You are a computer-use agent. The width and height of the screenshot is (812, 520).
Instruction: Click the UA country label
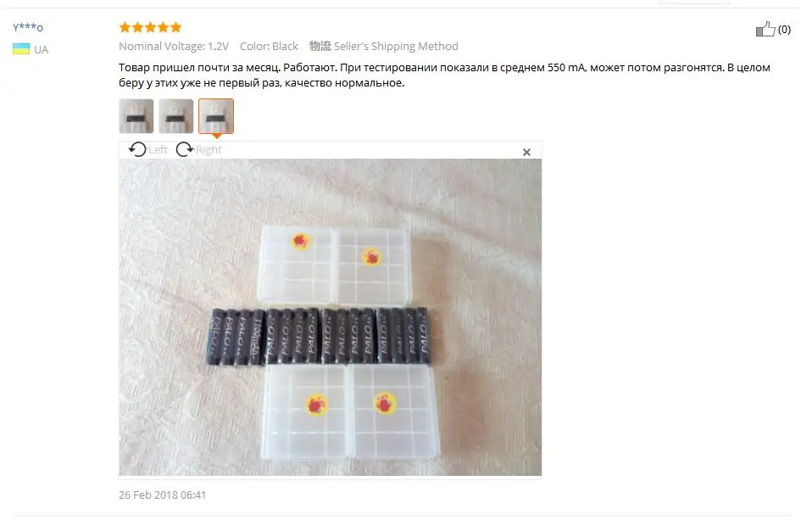tap(42, 50)
